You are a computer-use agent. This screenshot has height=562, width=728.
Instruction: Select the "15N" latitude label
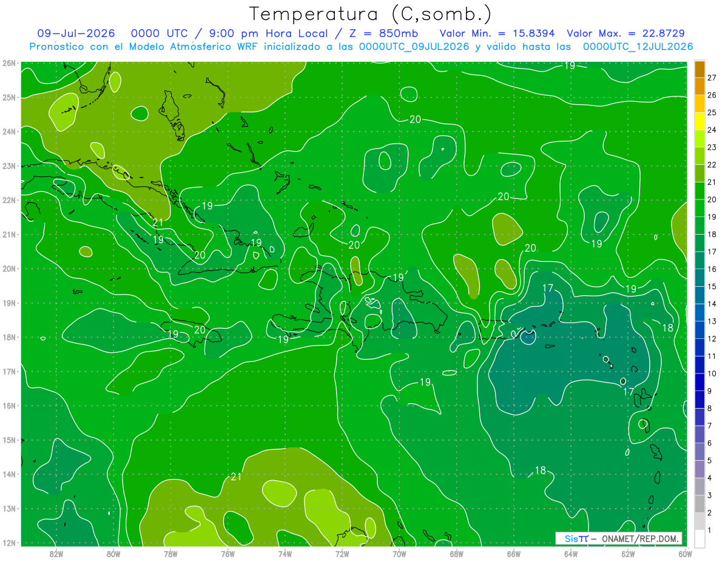coord(8,440)
